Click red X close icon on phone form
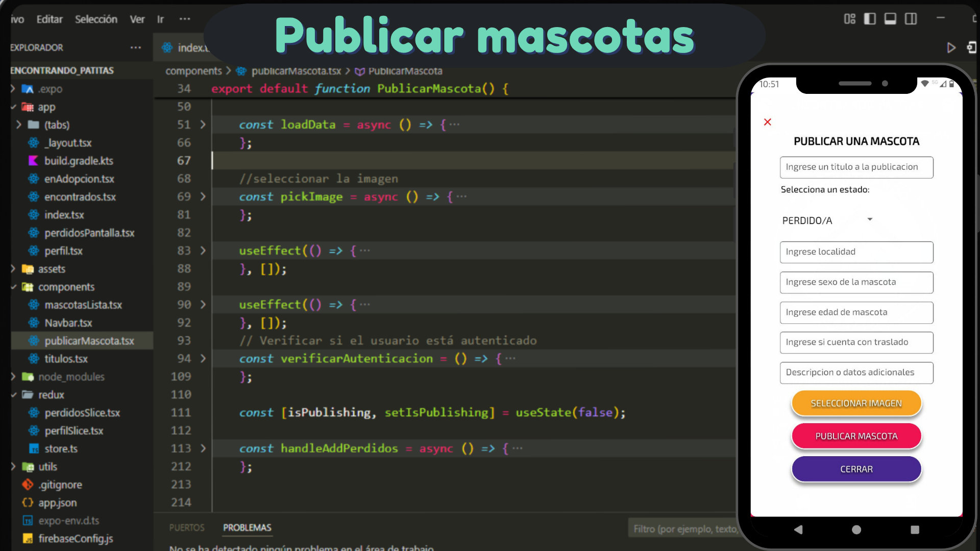This screenshot has width=980, height=551. (767, 122)
